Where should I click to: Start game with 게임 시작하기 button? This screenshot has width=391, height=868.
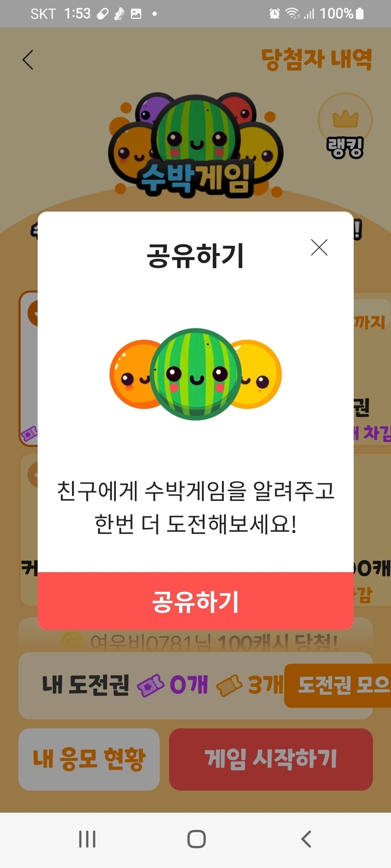pyautogui.click(x=271, y=759)
